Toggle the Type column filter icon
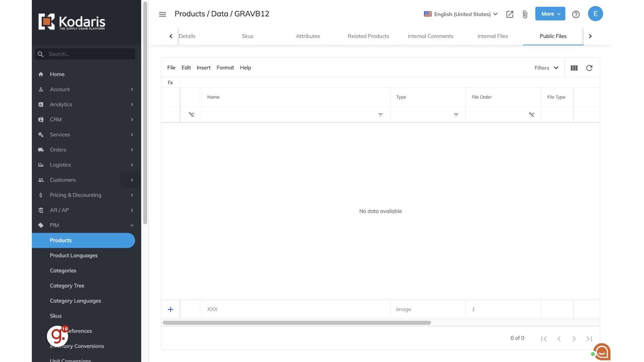The width and height of the screenshot is (644, 362). 456,115
